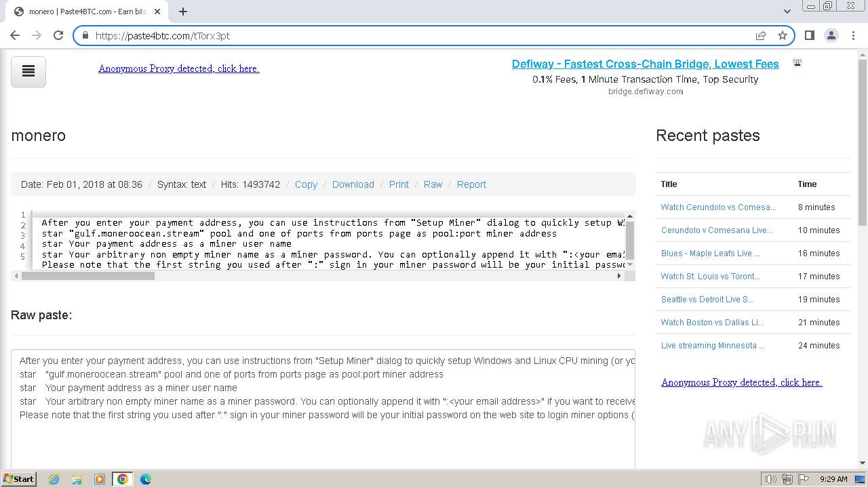Click the code box scroll-right arrow
This screenshot has width=868, height=488.
618,276
